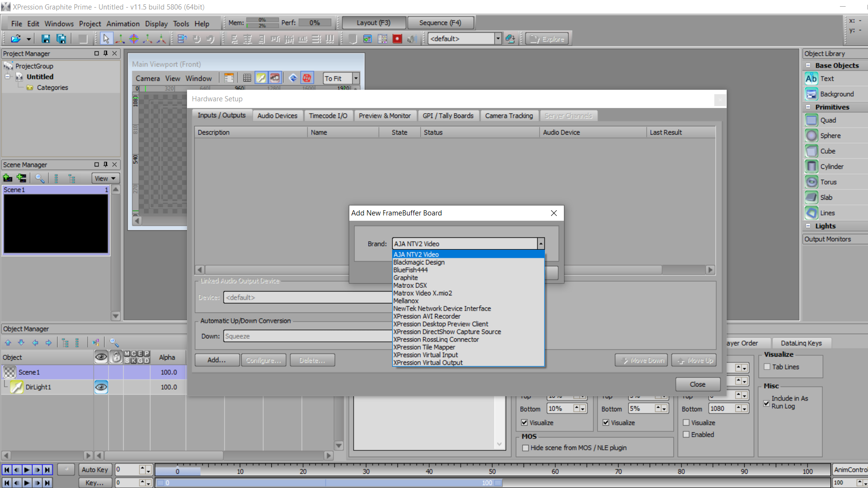
Task: Toggle DirLight1 visibility eye icon
Action: pos(101,387)
